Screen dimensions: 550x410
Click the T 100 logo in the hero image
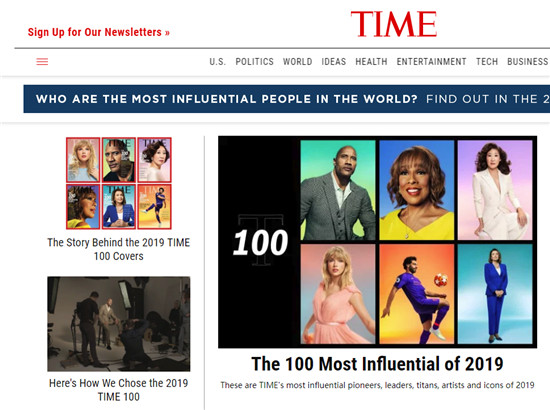[x=260, y=241]
